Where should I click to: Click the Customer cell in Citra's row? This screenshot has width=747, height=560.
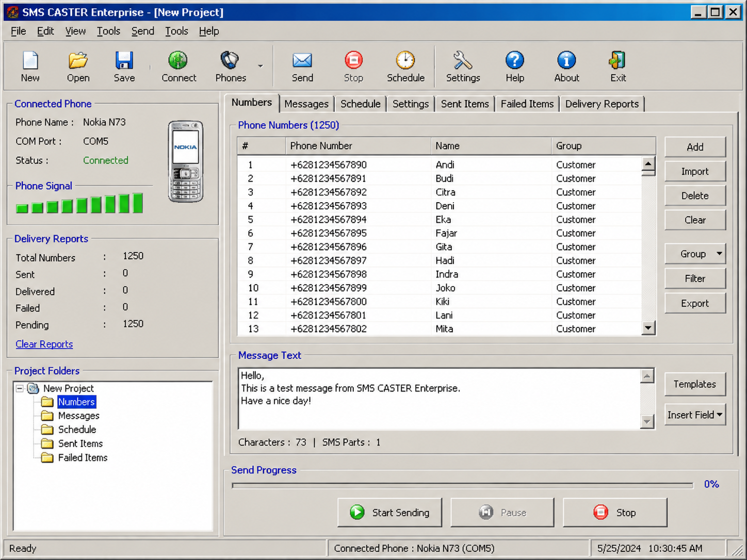point(576,192)
